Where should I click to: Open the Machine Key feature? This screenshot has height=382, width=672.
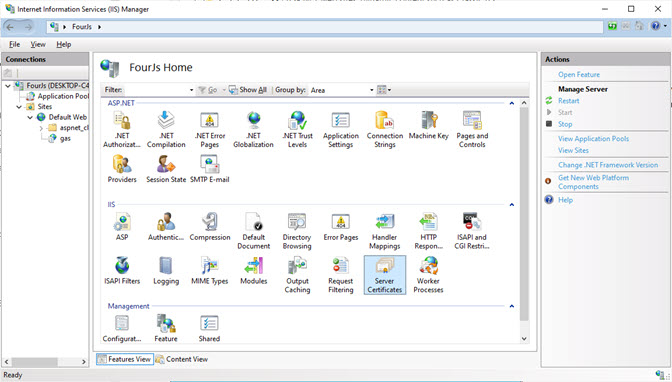(x=429, y=125)
